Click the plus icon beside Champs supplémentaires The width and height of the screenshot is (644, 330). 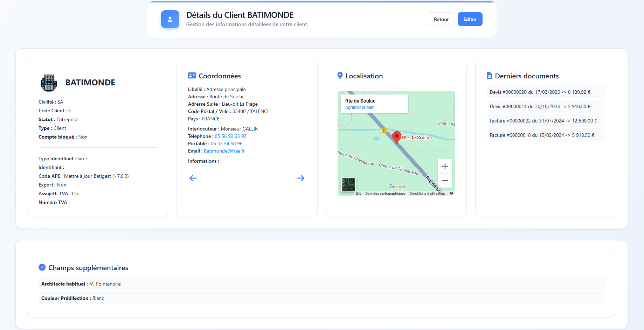click(42, 267)
